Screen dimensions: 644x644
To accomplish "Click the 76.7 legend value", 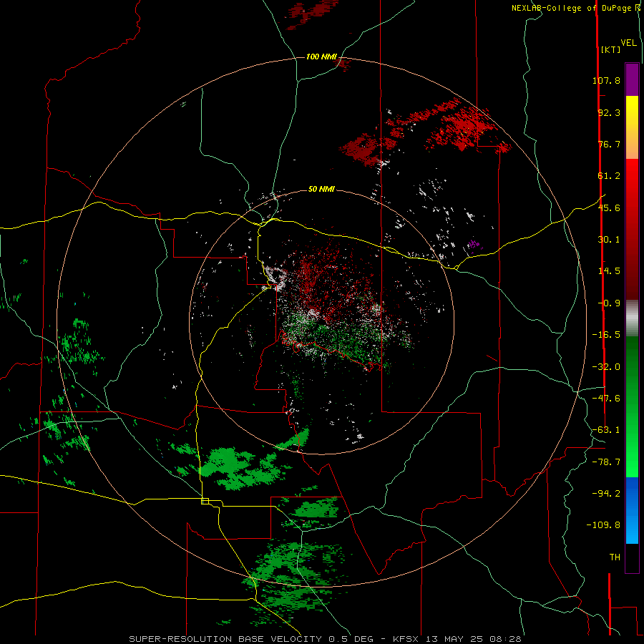I will [x=609, y=144].
